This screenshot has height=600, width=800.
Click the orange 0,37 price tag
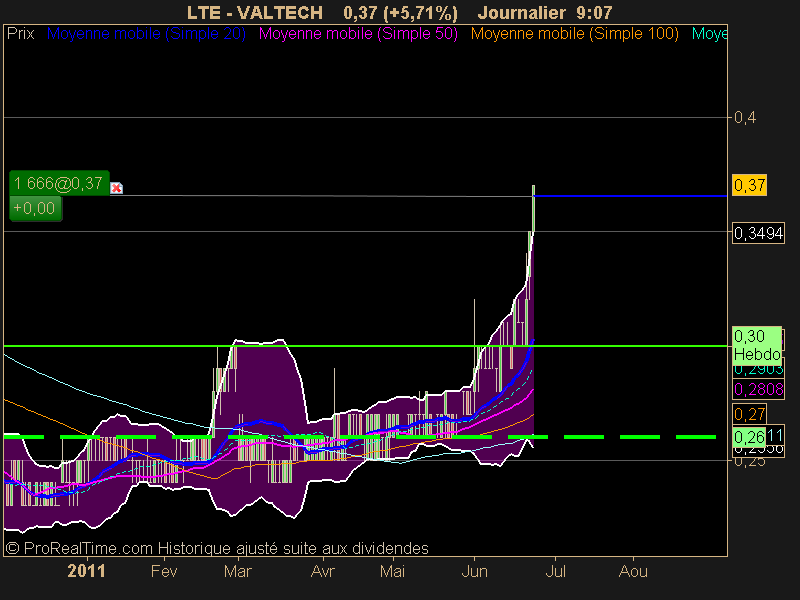click(x=749, y=185)
